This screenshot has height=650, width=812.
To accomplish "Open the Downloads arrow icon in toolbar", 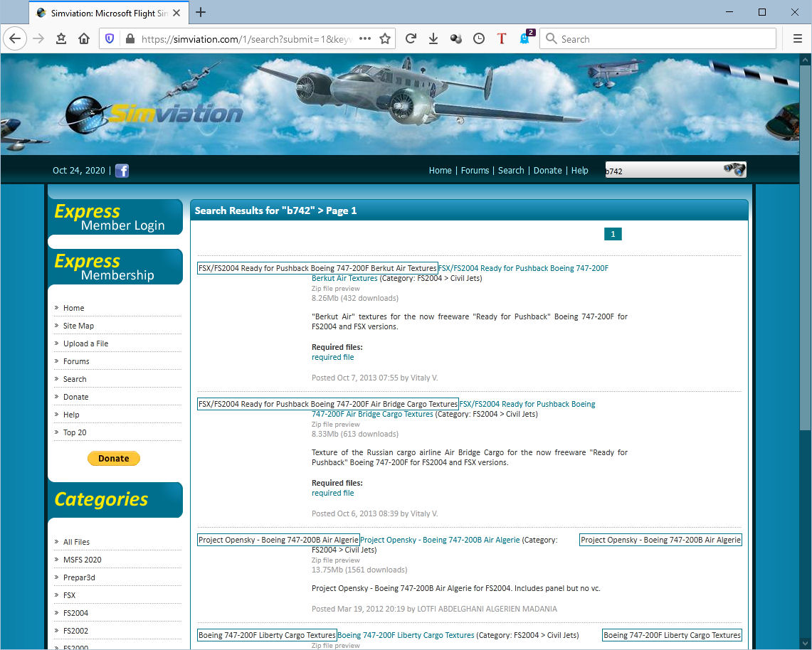I will (433, 39).
